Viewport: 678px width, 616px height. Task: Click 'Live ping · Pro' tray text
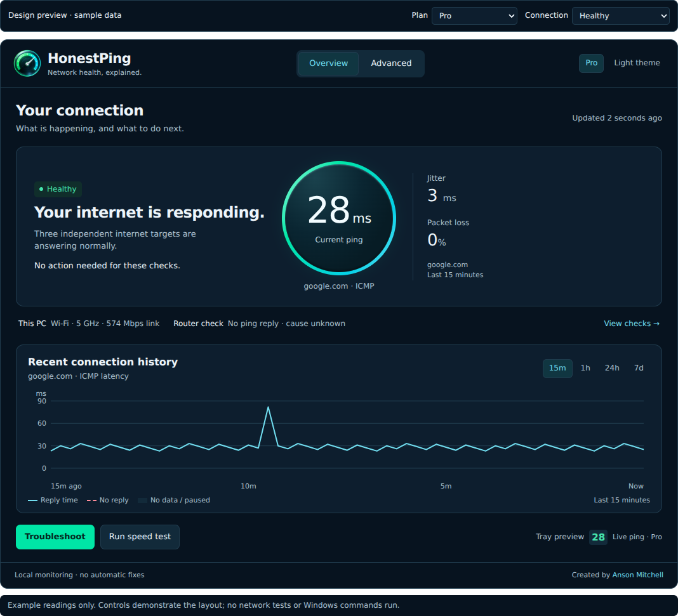(637, 537)
